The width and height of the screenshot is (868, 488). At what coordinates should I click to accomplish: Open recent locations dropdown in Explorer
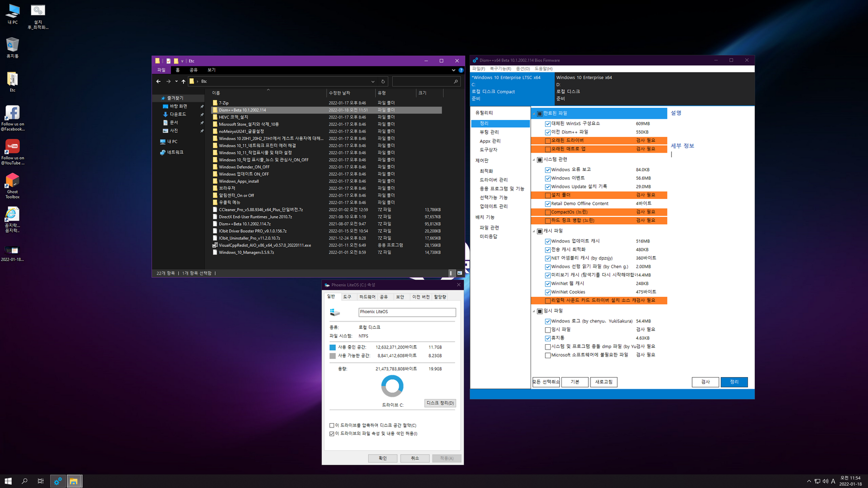[176, 81]
